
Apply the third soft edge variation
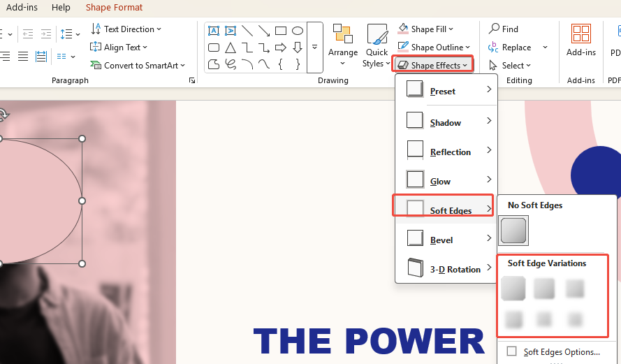575,289
